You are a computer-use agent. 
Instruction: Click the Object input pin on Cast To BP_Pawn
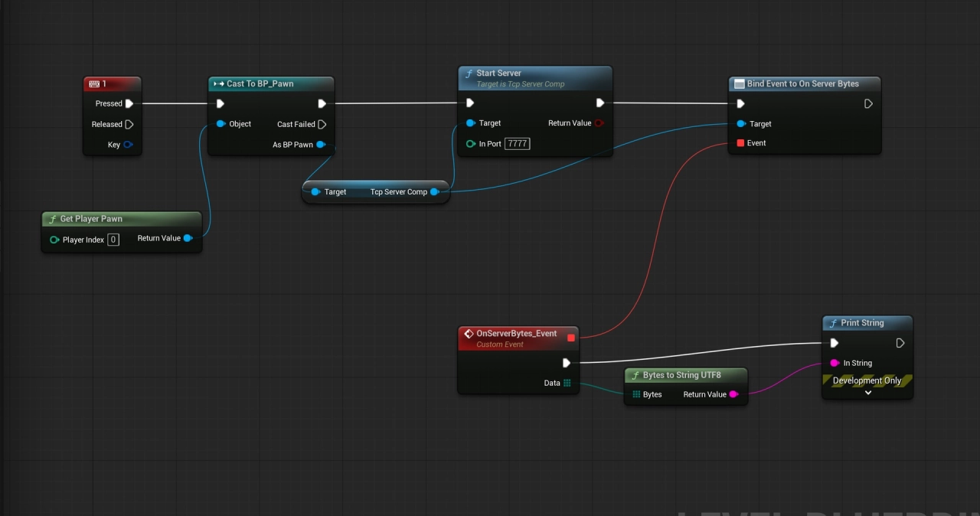click(220, 124)
